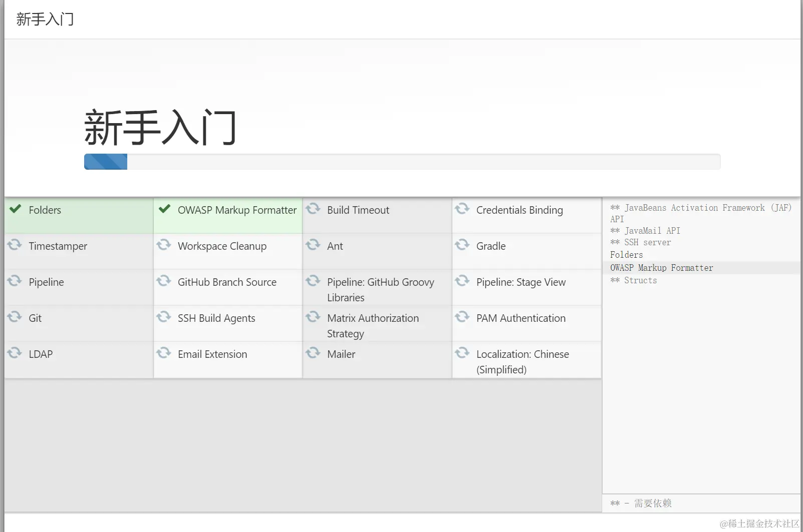The width and height of the screenshot is (803, 532).
Task: Click the green checkmark icon beside Folders
Action: [x=16, y=209]
